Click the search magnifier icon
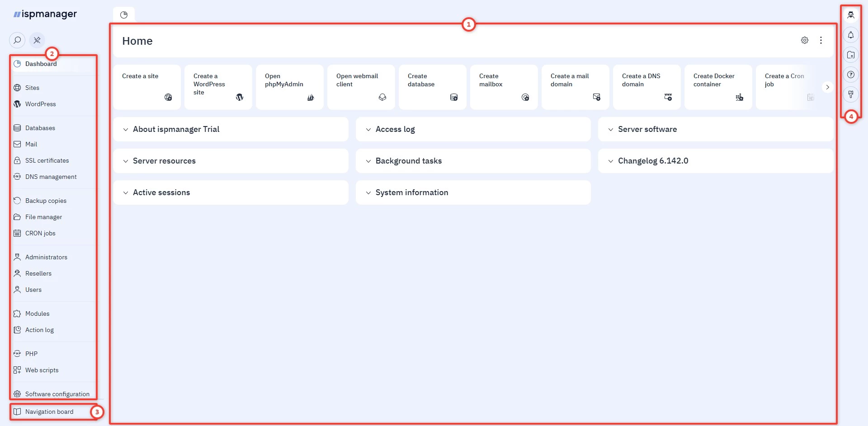The width and height of the screenshot is (868, 426). tap(17, 40)
